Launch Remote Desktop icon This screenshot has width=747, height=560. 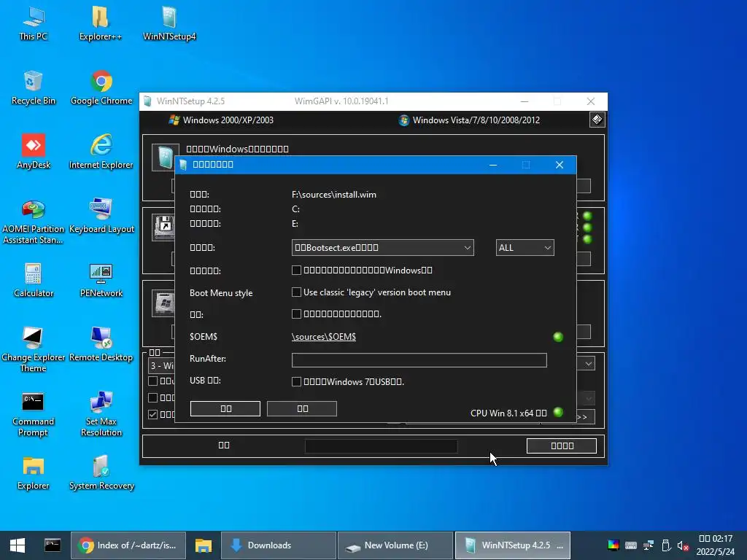coord(101,345)
